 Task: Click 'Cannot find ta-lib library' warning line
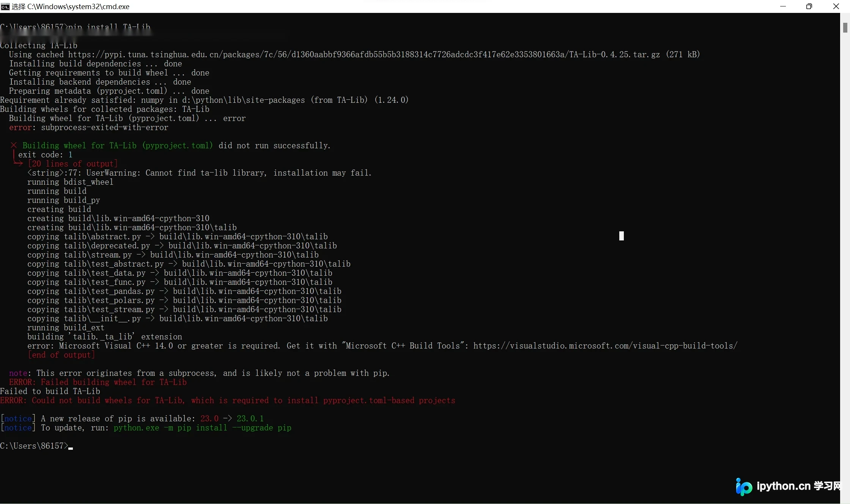[x=199, y=173]
